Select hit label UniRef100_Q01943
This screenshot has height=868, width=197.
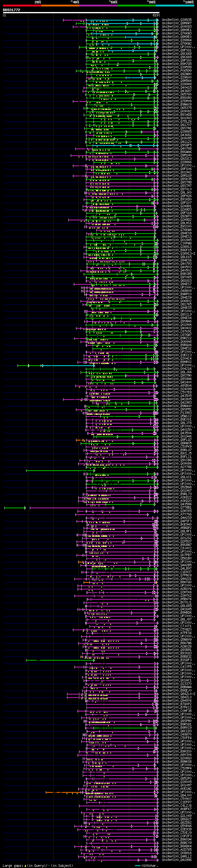tap(176, 118)
